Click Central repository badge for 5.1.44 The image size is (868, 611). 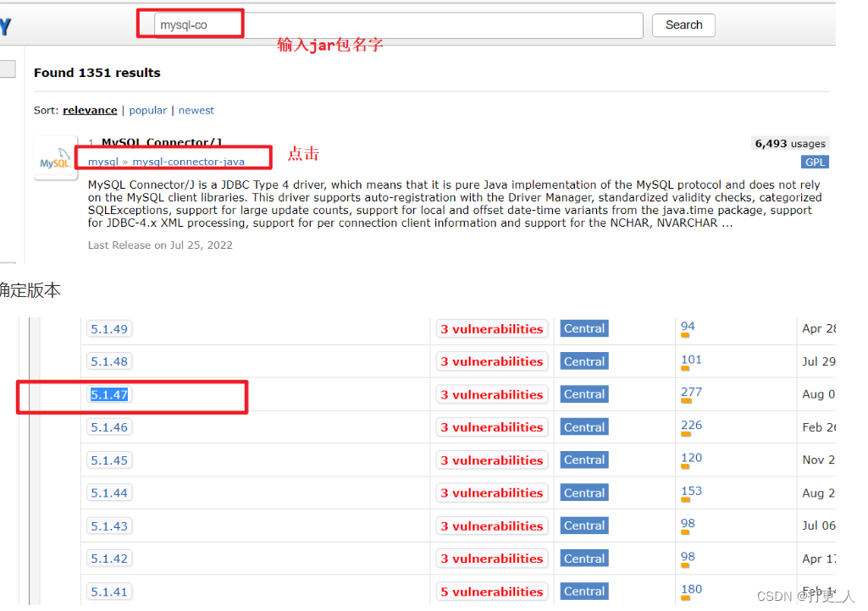point(584,493)
